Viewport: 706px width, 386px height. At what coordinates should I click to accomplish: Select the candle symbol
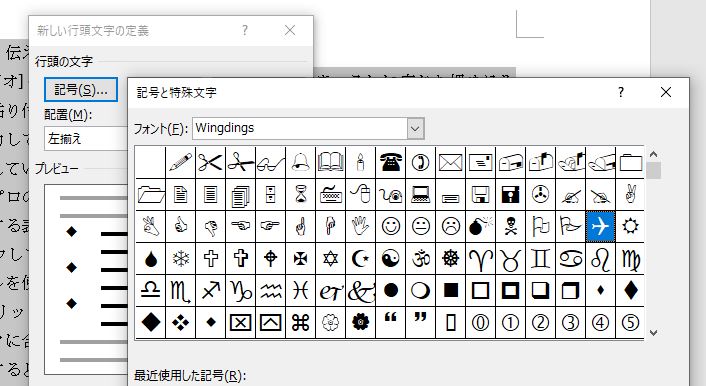(x=360, y=162)
